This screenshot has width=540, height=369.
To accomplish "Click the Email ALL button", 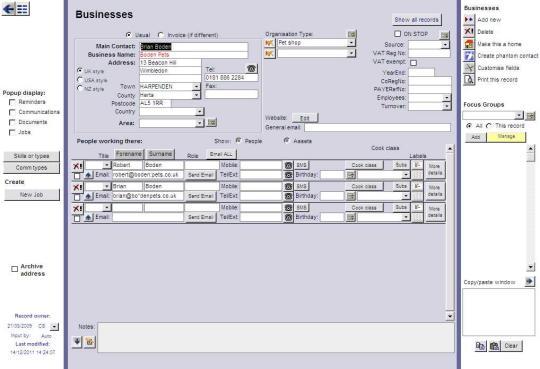I will point(221,154).
